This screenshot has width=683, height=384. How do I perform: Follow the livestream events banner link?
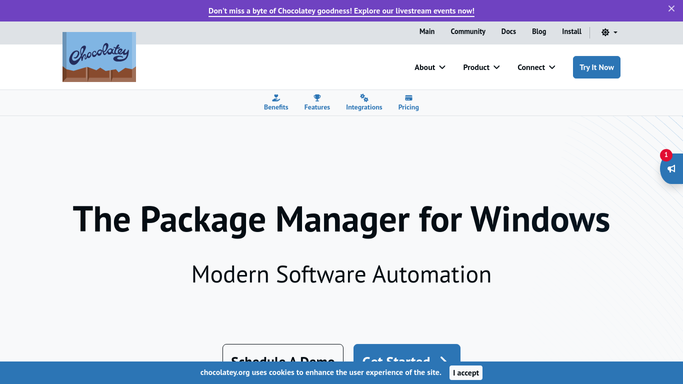pos(341,11)
